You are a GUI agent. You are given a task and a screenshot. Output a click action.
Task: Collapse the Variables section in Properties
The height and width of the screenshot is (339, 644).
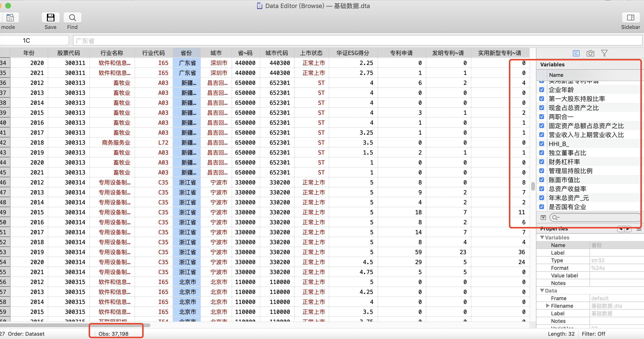coord(542,237)
